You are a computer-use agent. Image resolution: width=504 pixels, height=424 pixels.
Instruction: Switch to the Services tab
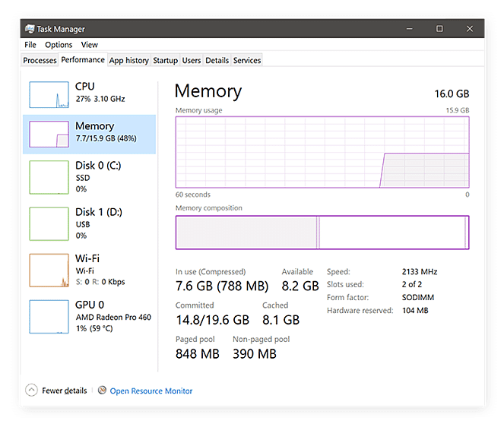pyautogui.click(x=247, y=60)
